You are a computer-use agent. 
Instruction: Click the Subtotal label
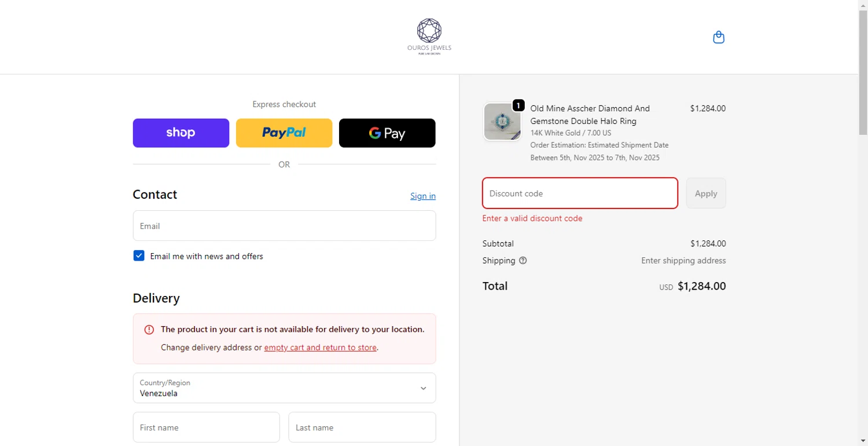498,244
